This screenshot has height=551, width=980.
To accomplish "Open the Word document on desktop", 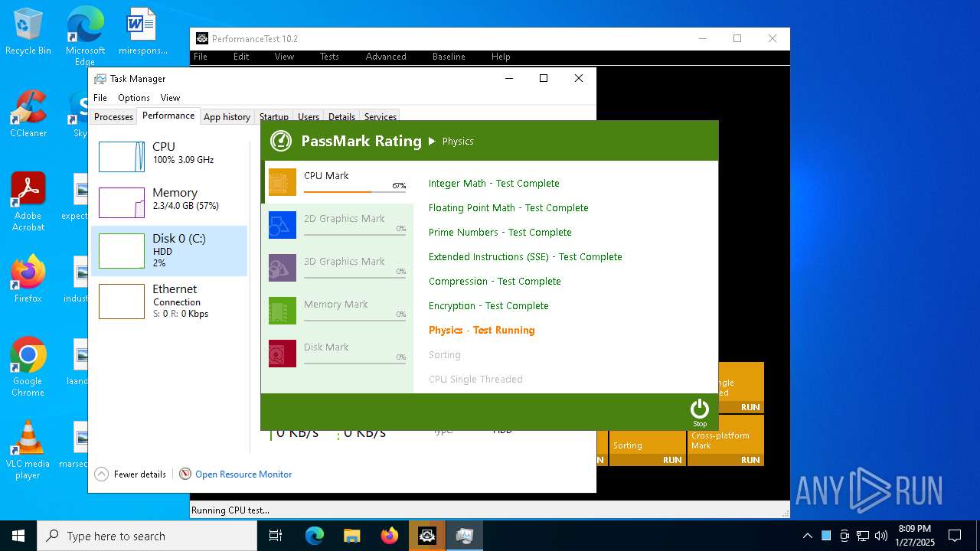I will [x=142, y=32].
